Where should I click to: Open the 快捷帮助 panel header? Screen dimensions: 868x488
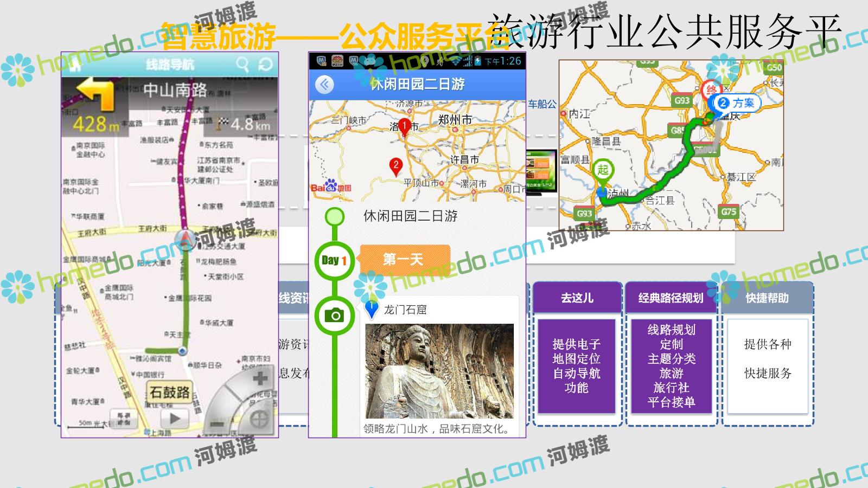click(x=767, y=298)
